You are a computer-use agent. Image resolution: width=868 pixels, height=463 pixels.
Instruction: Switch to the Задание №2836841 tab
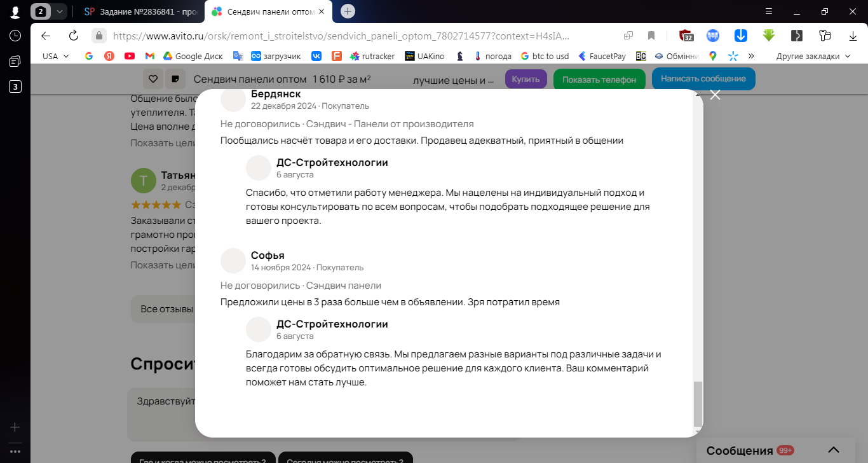[142, 11]
